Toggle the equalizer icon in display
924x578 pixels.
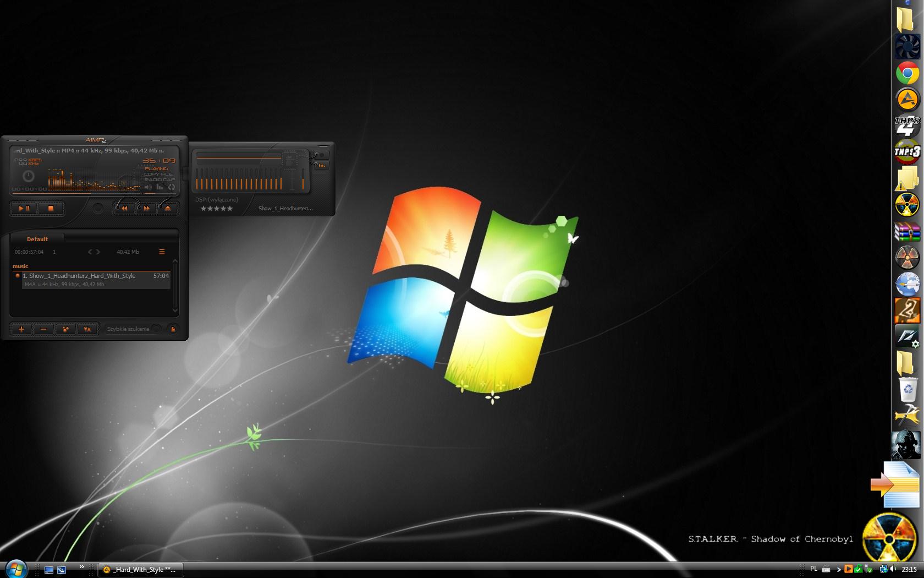pos(159,187)
